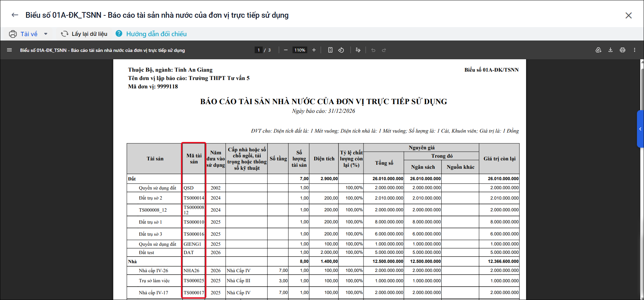The image size is (644, 300).
Task: Expand the blue side panel chevron
Action: click(640, 129)
